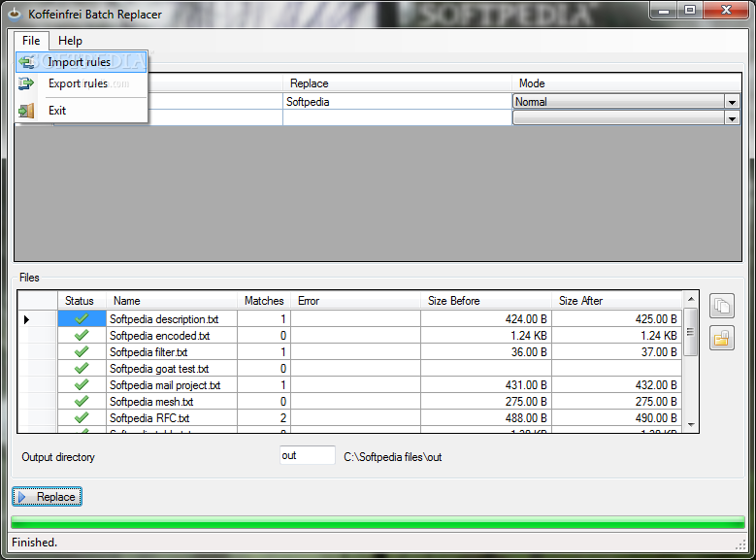Click the 432.00 B size after cell

tap(616, 385)
